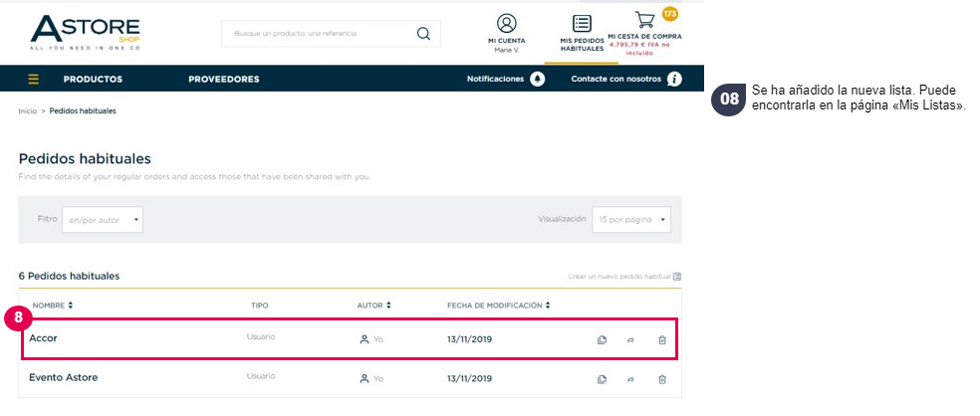Open the Filtro en/por autor dropdown
This screenshot has width=980, height=416.
[x=103, y=220]
